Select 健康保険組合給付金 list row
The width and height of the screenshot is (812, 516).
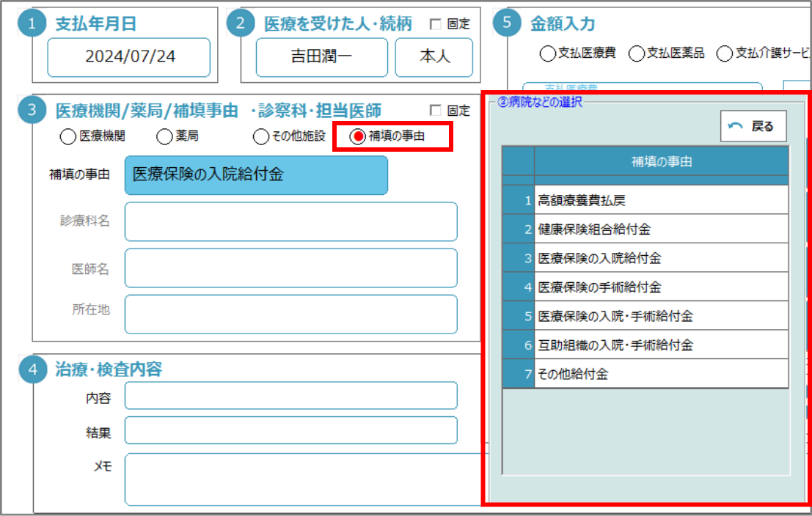pos(660,229)
